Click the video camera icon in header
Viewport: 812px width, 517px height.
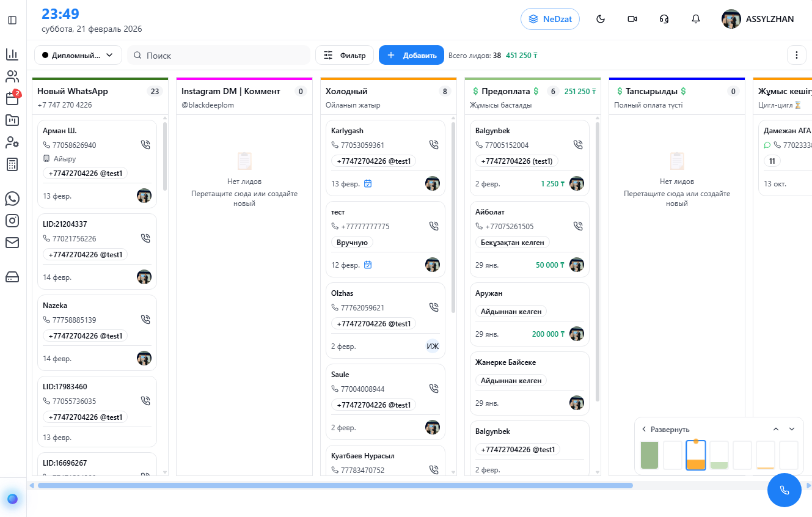(x=632, y=19)
